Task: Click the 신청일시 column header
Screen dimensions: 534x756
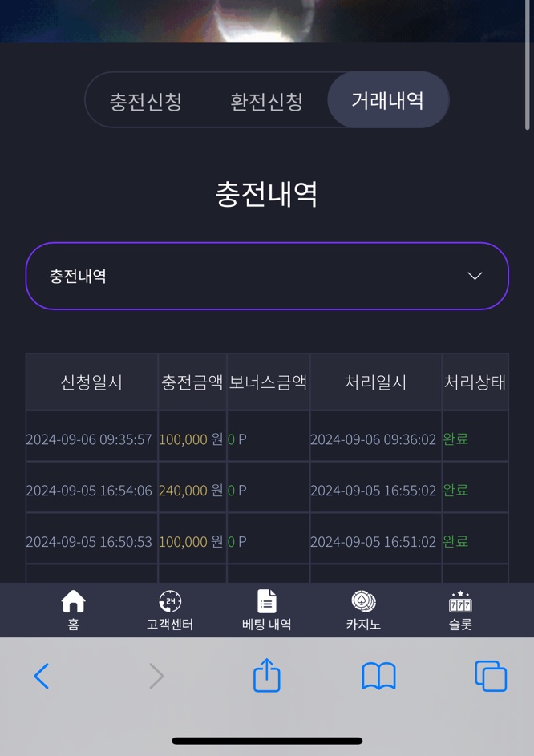Action: pyautogui.click(x=91, y=382)
